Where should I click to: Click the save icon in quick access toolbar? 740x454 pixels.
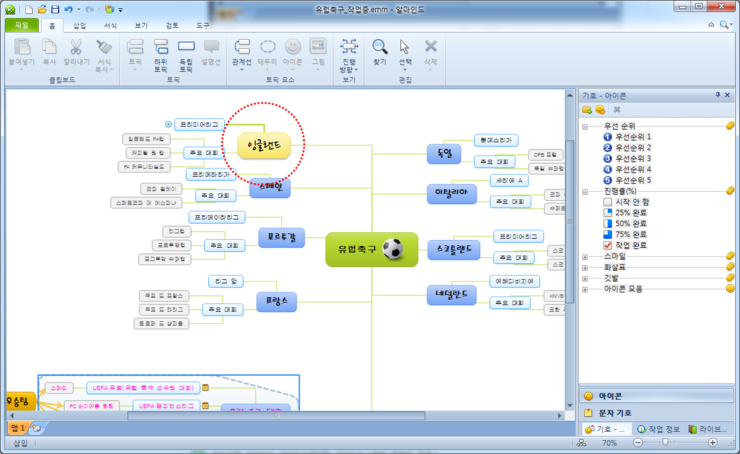(x=55, y=8)
